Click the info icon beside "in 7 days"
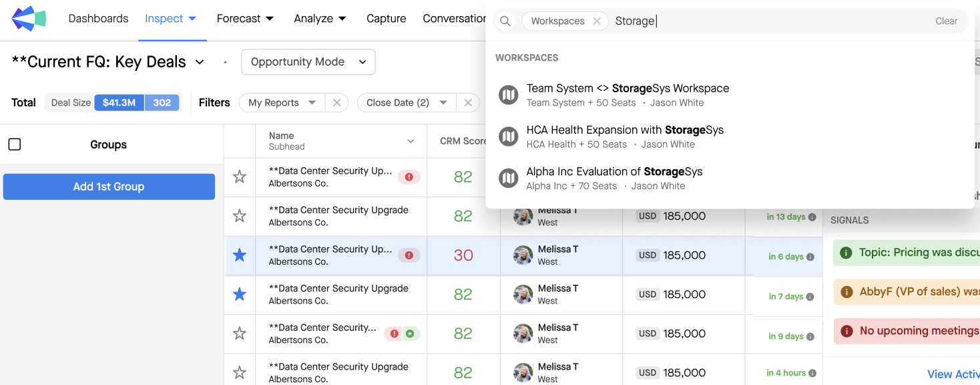Image resolution: width=980 pixels, height=385 pixels. [810, 297]
